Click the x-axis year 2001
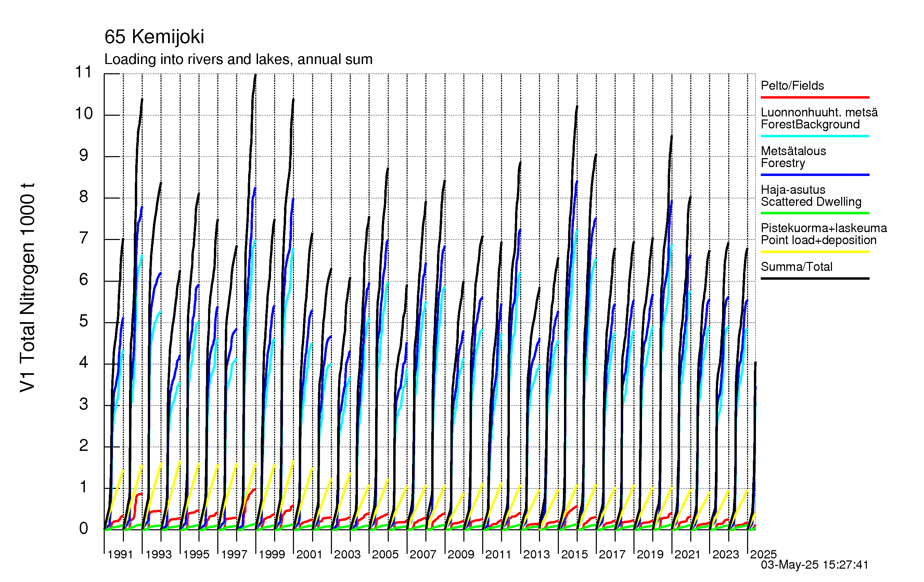Image resolution: width=924 pixels, height=582 pixels. coord(309,554)
